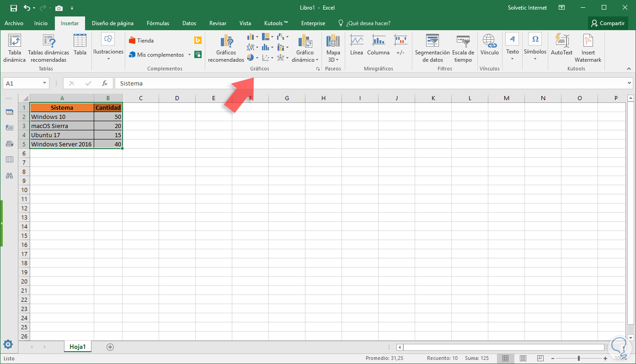Click the zoom slider handle
Viewport: 636px width, 364px height.
click(x=579, y=358)
